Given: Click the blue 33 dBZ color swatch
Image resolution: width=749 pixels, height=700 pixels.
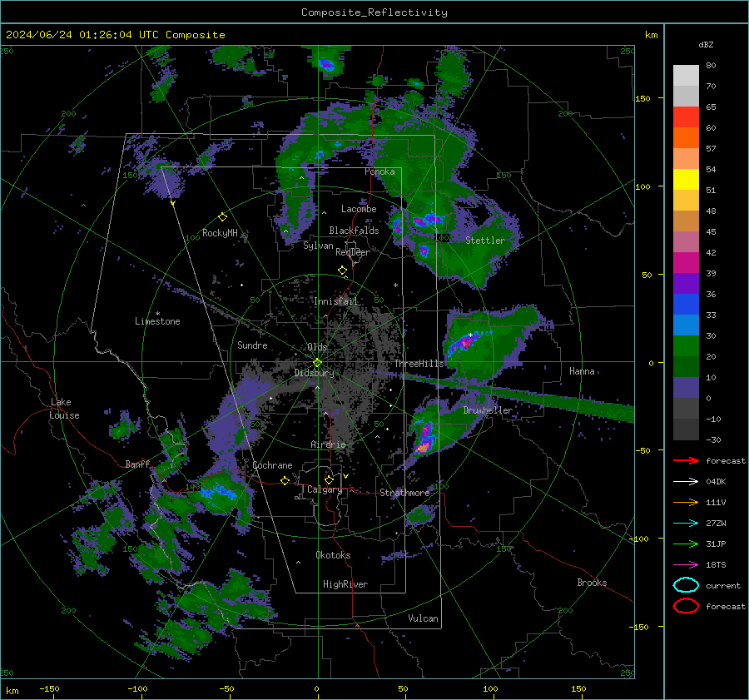Looking at the screenshot, I should point(686,304).
